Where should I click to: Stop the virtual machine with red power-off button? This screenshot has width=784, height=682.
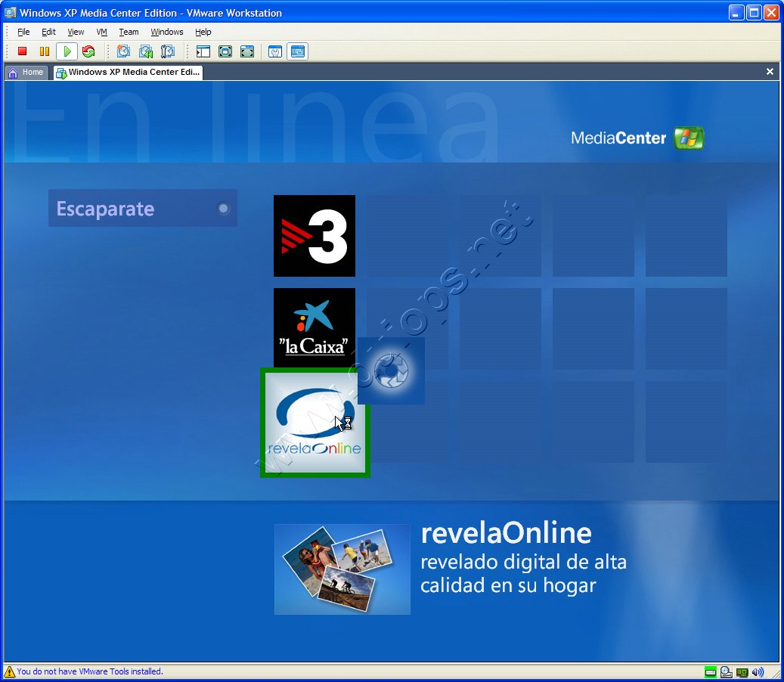coord(22,51)
